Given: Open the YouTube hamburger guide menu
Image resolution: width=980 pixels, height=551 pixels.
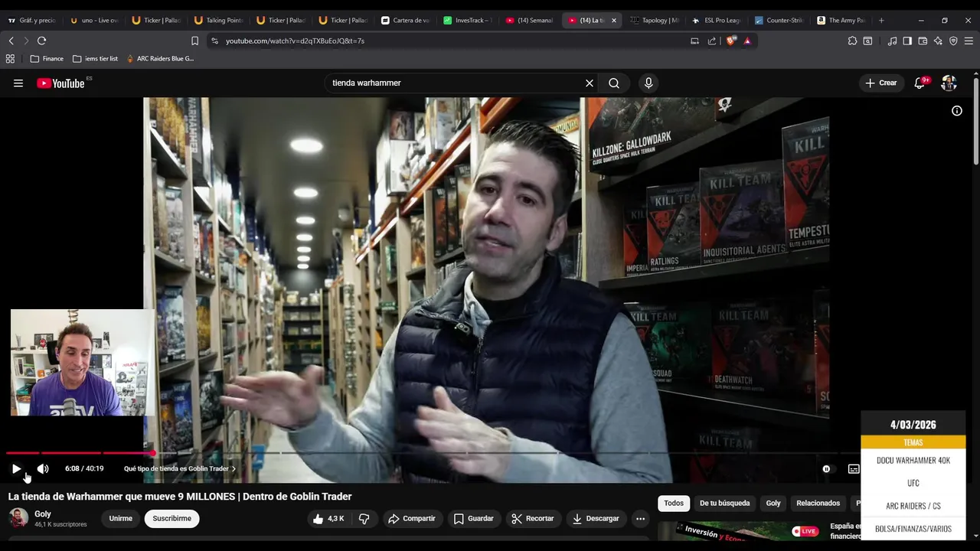Looking at the screenshot, I should coord(18,83).
